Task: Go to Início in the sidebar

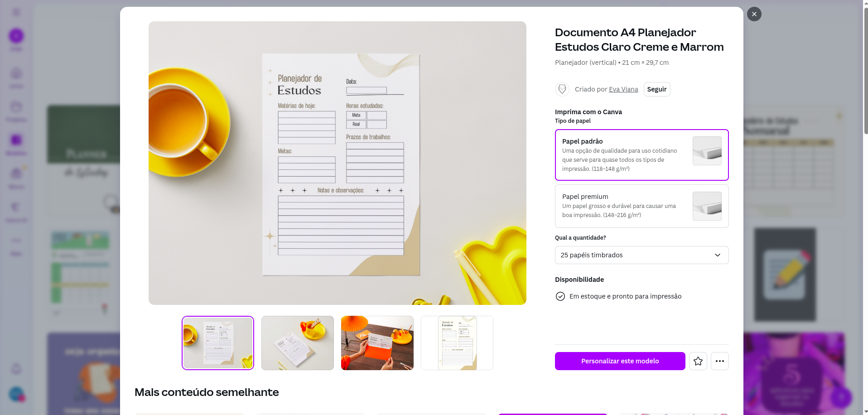Action: (x=16, y=77)
